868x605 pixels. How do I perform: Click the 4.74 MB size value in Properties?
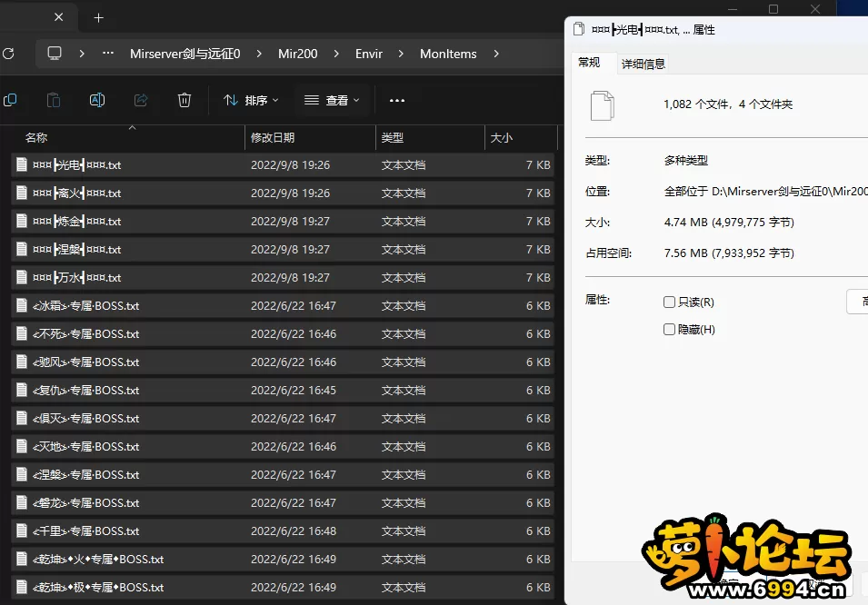pos(729,222)
